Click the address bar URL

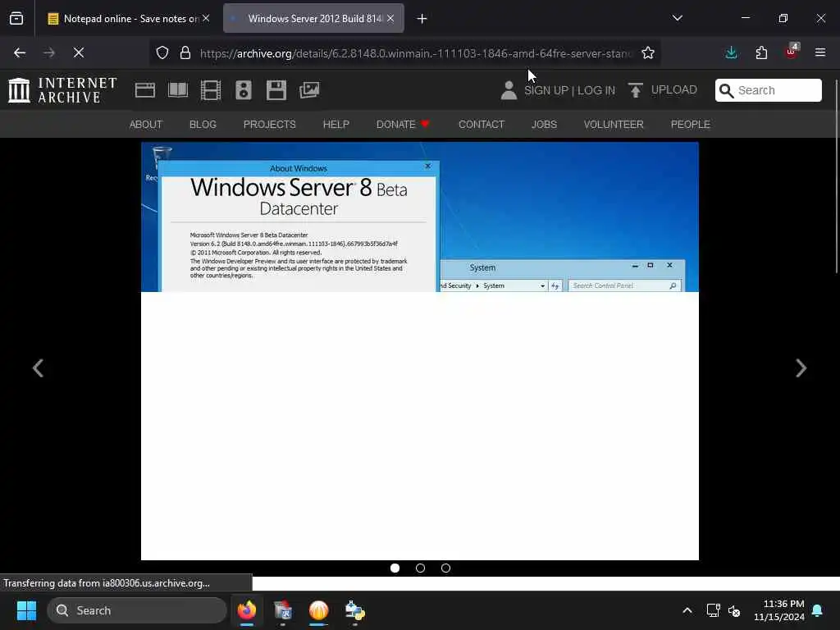pos(416,53)
